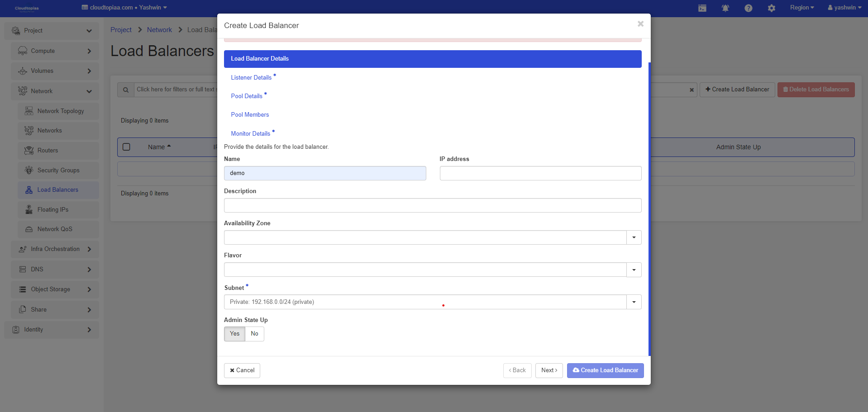
Task: Set Admin State Up to Yes
Action: click(234, 334)
